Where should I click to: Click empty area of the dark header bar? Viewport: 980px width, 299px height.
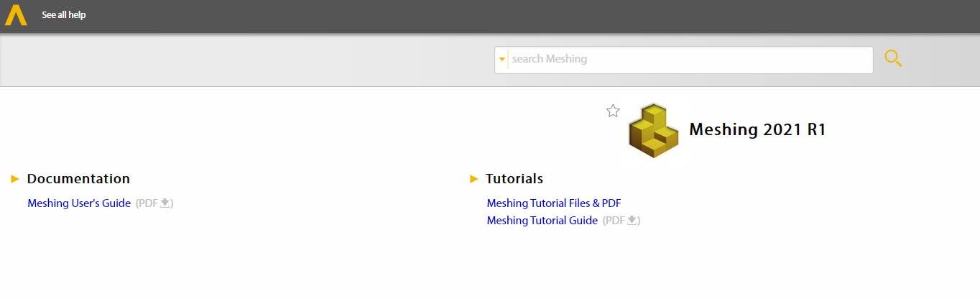tap(503, 15)
